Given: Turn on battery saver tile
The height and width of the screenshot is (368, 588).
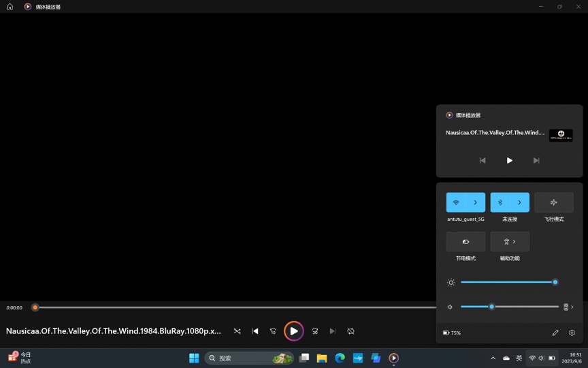Looking at the screenshot, I should tap(465, 241).
